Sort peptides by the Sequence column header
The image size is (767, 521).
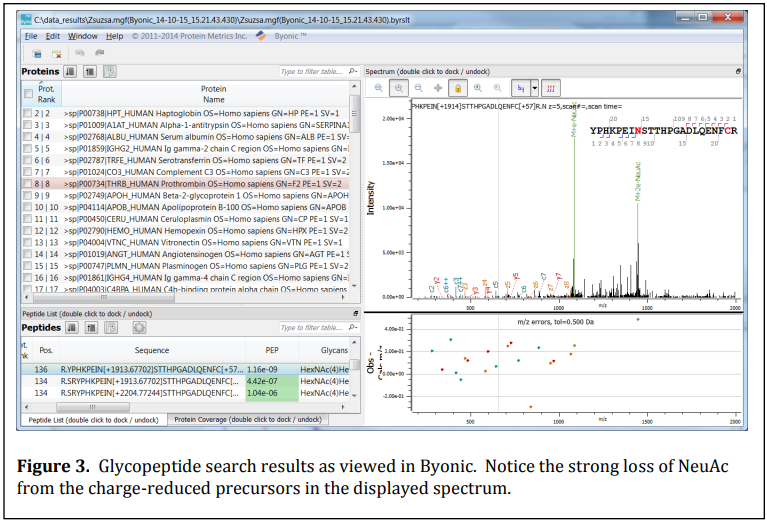[152, 350]
